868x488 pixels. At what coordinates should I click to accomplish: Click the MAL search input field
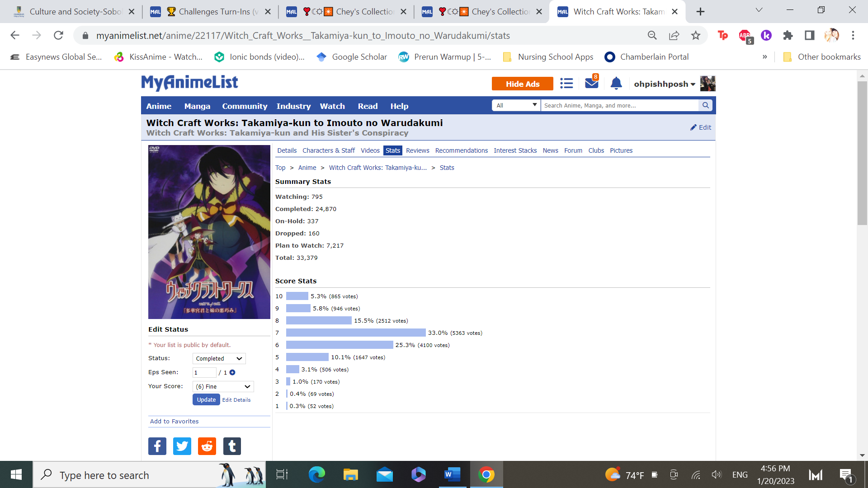[619, 105]
